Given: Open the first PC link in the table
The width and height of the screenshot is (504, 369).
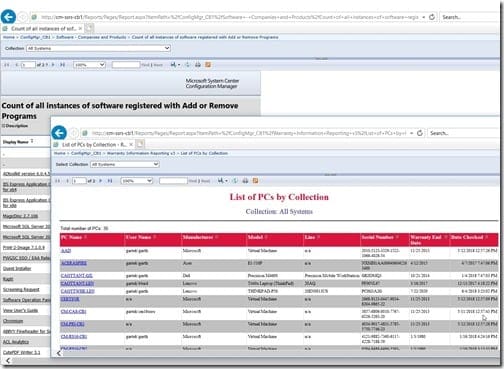Looking at the screenshot, I should [x=66, y=250].
